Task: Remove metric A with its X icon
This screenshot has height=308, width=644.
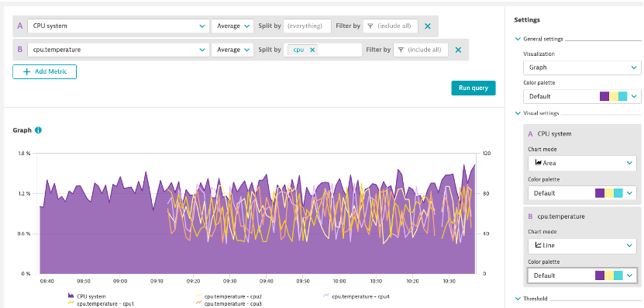Action: pyautogui.click(x=428, y=26)
